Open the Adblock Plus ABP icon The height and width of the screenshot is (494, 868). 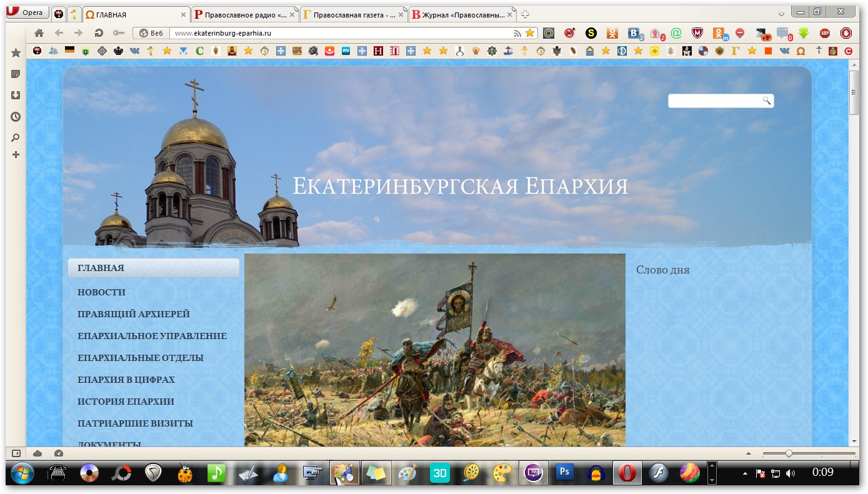point(825,33)
